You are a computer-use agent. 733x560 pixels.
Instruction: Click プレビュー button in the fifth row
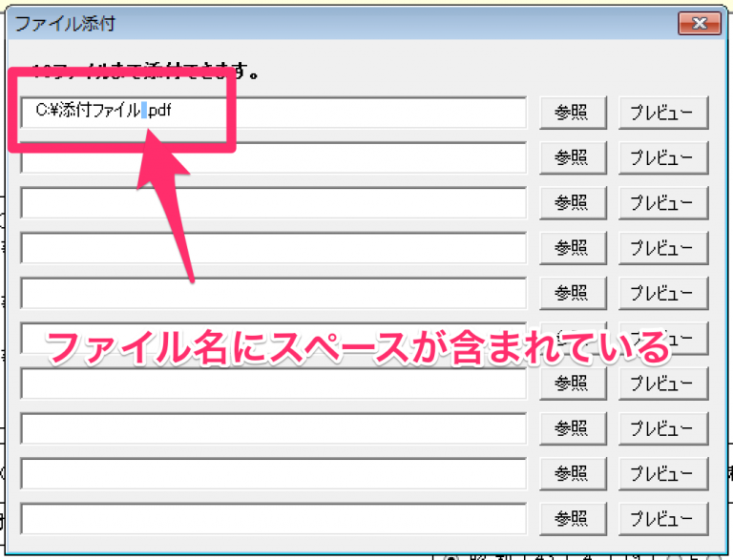tap(663, 294)
